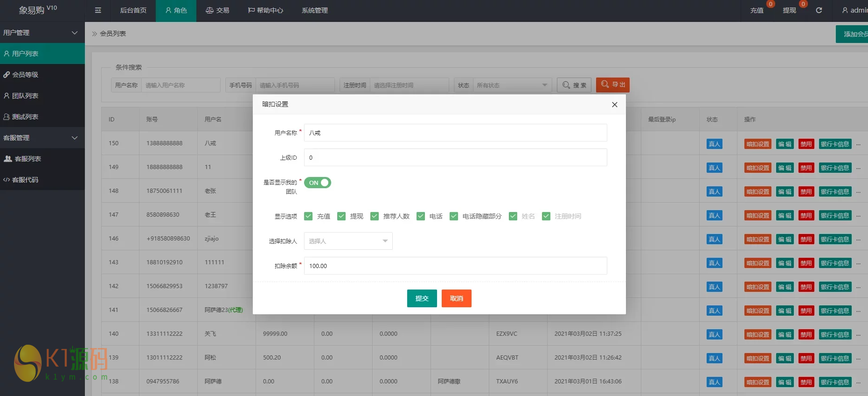Image resolution: width=868 pixels, height=396 pixels.
Task: Open 会员等级 in the sidebar
Action: coord(25,75)
